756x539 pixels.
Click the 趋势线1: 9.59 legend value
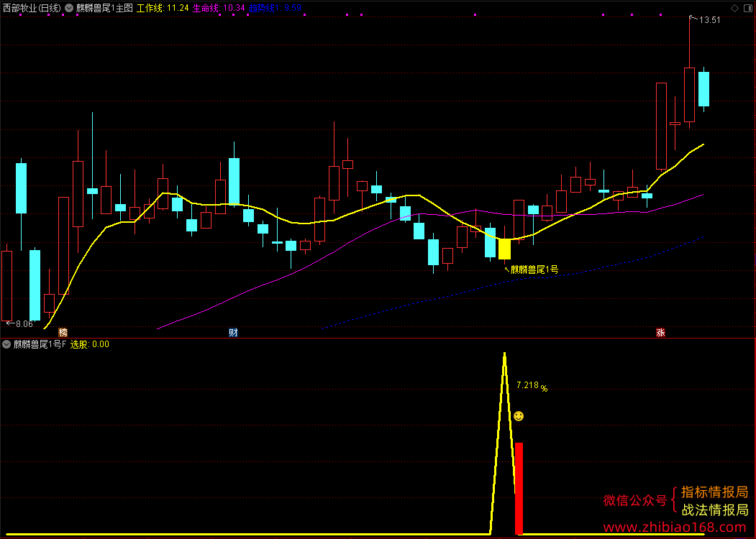[275, 8]
